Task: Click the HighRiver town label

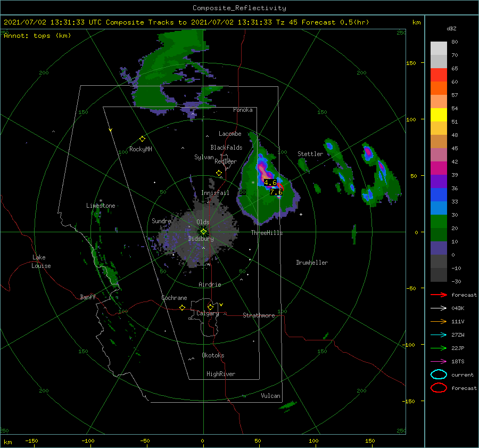Action: (x=221, y=374)
